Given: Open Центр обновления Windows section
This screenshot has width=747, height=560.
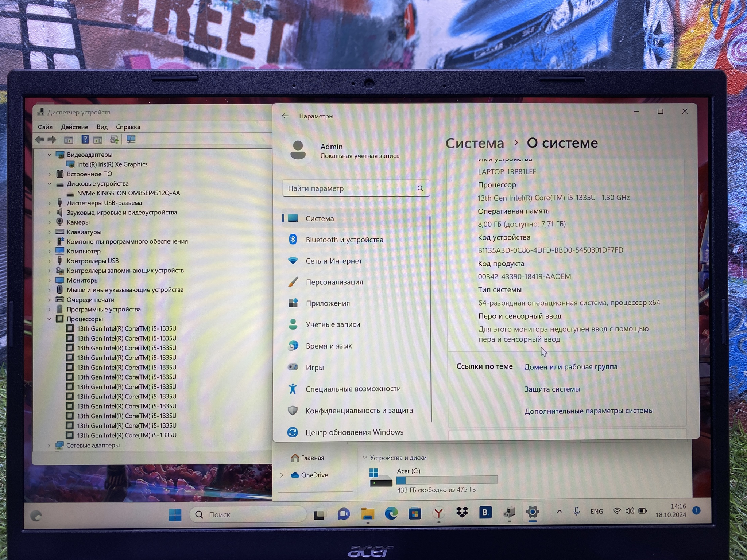Looking at the screenshot, I should pyautogui.click(x=354, y=432).
